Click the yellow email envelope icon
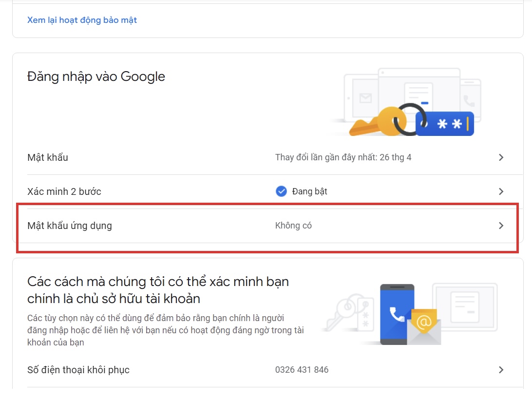The image size is (532, 400). coord(423,322)
